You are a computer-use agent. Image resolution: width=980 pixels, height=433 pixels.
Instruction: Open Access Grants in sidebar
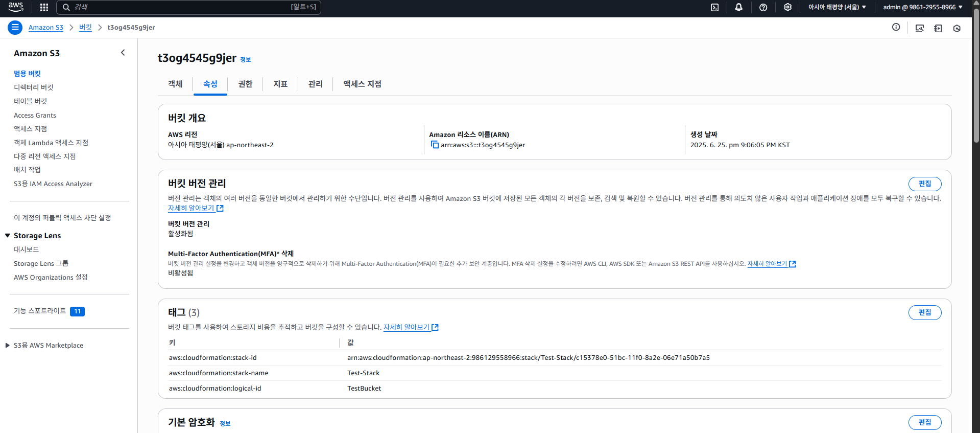tap(35, 116)
